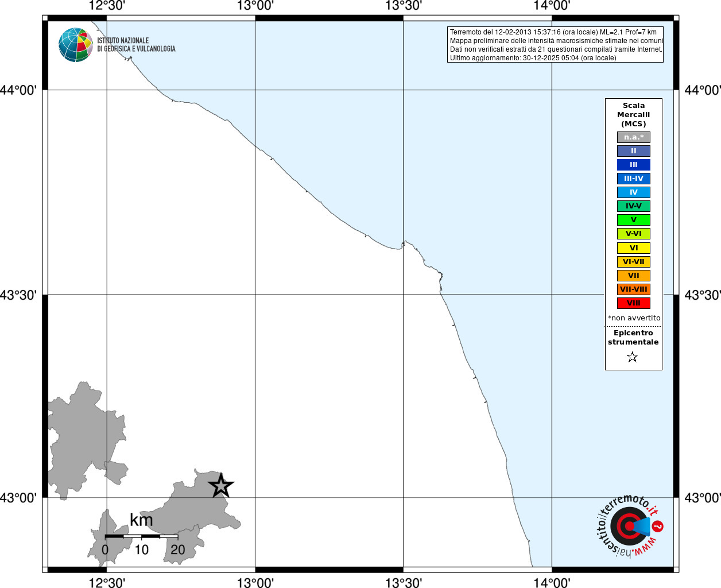721x588 pixels.
Task: Select the green V intensity swatch
Action: pos(634,220)
